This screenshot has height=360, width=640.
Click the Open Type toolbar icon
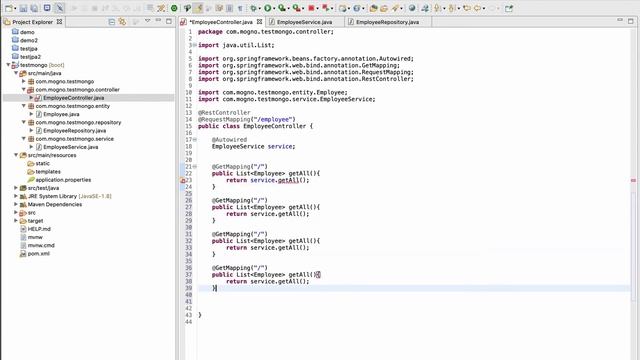click(373, 8)
